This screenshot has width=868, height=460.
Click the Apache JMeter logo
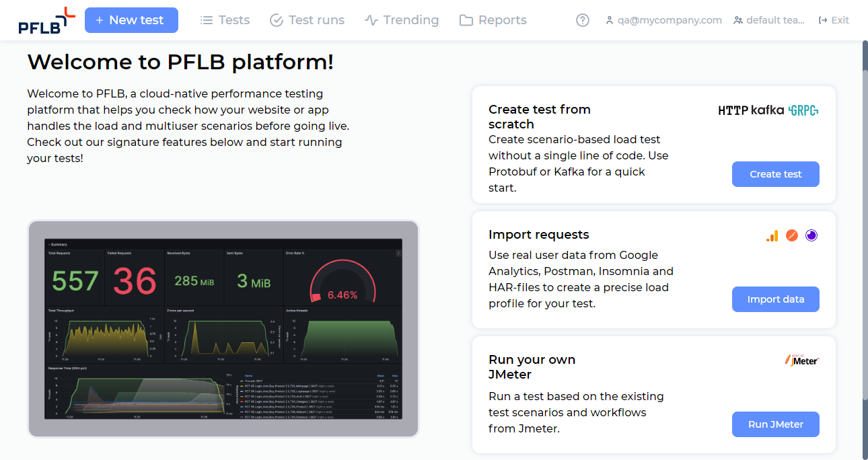click(x=802, y=360)
